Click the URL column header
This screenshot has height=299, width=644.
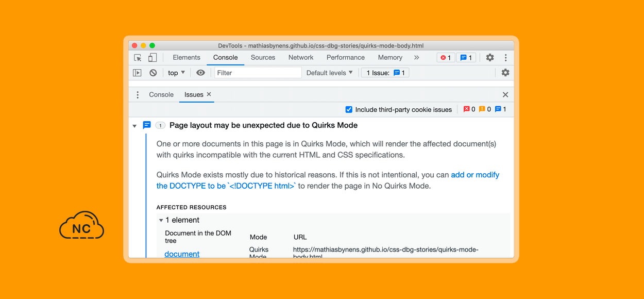coord(300,237)
